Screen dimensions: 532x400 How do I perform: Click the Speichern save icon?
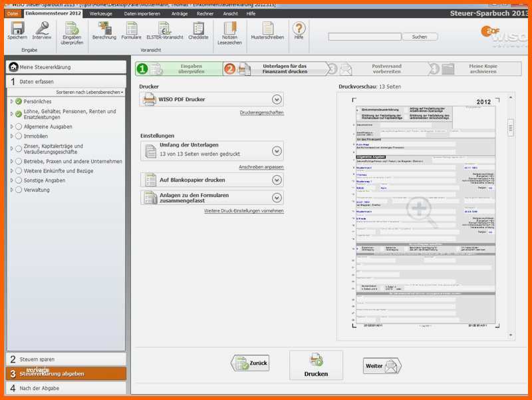click(x=17, y=28)
